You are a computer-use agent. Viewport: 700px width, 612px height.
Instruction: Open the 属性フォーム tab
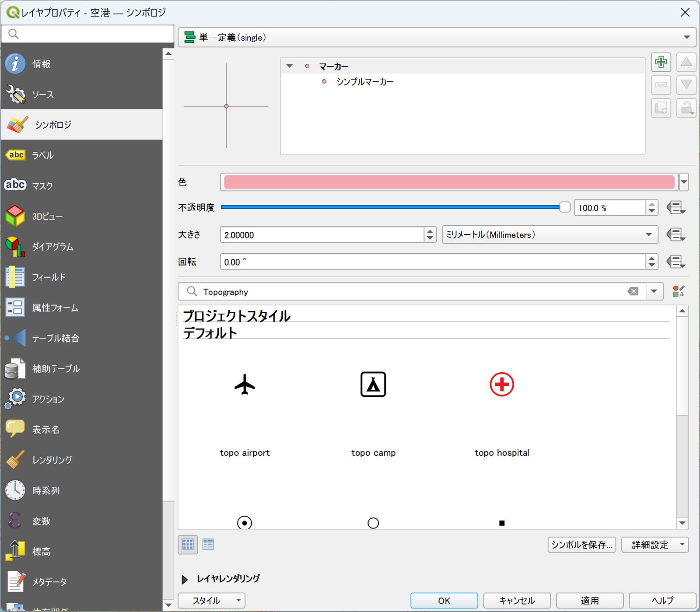click(x=81, y=308)
